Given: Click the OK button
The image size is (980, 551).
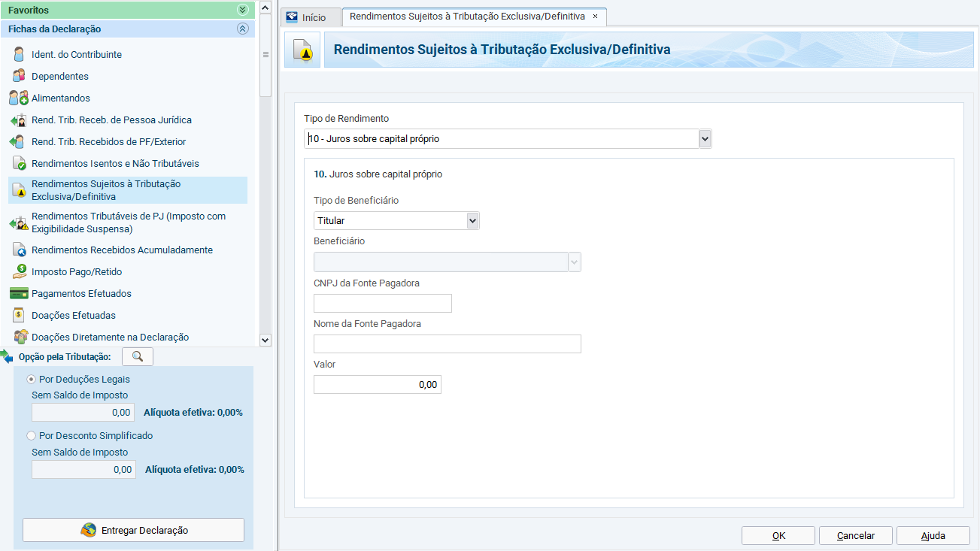Looking at the screenshot, I should [x=778, y=535].
